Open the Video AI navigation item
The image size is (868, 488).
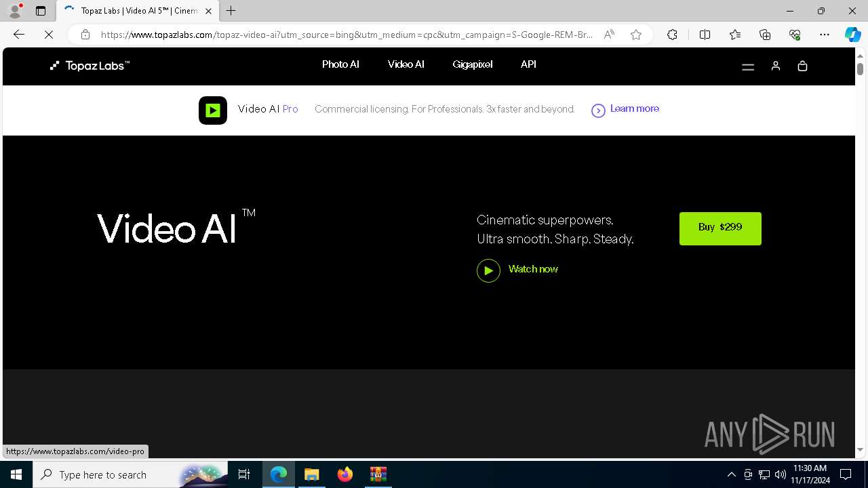pos(406,64)
